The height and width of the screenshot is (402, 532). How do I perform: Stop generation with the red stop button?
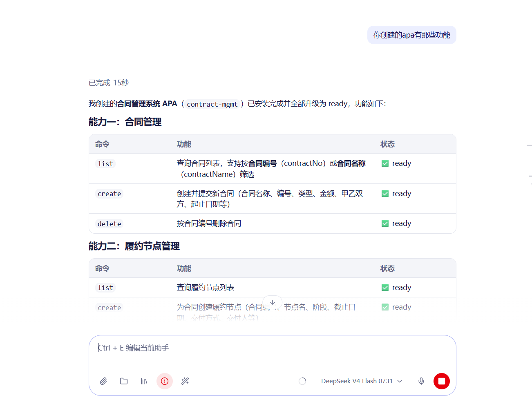(442, 381)
